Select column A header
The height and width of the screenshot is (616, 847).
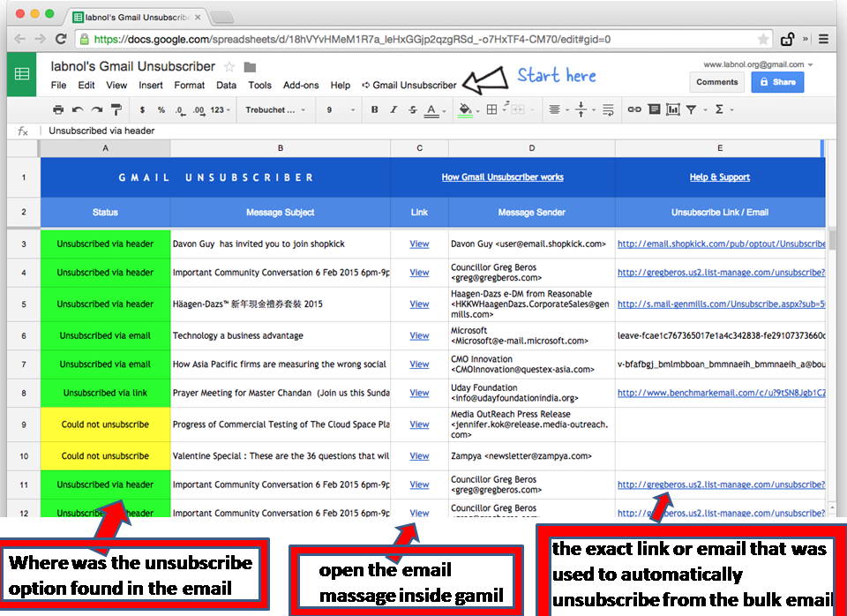(x=105, y=148)
